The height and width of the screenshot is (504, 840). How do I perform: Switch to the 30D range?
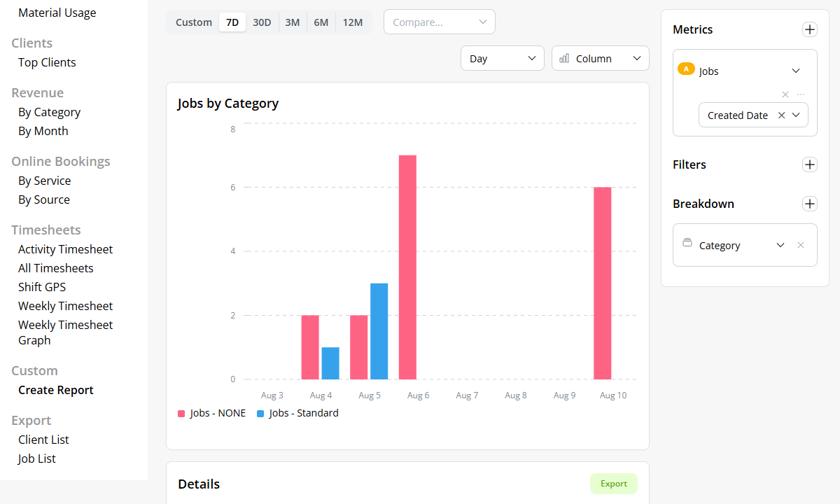coord(262,22)
